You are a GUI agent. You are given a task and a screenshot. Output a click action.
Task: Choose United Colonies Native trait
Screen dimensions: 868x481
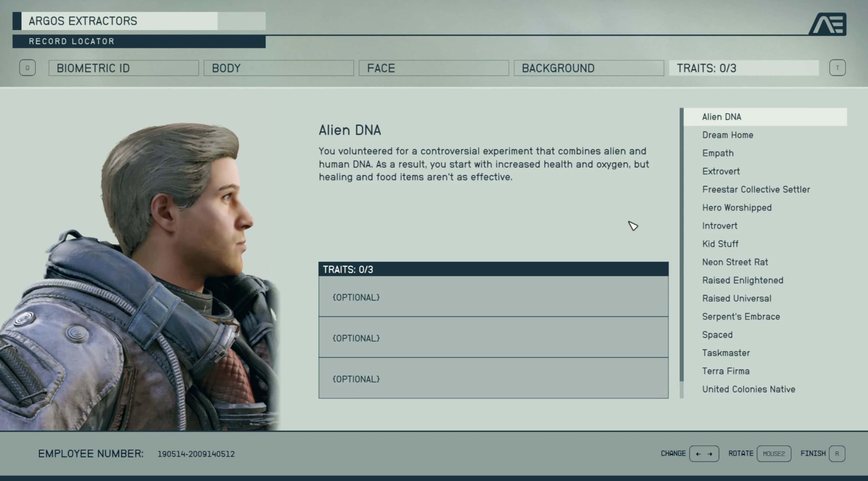coord(748,390)
